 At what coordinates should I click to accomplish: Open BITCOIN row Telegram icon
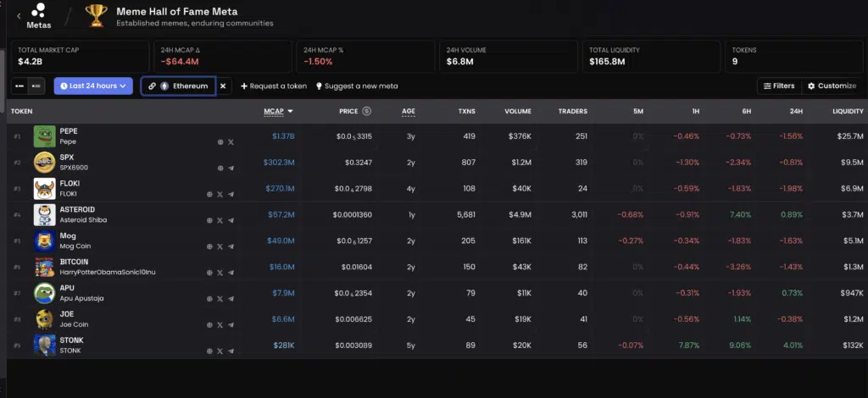231,273
